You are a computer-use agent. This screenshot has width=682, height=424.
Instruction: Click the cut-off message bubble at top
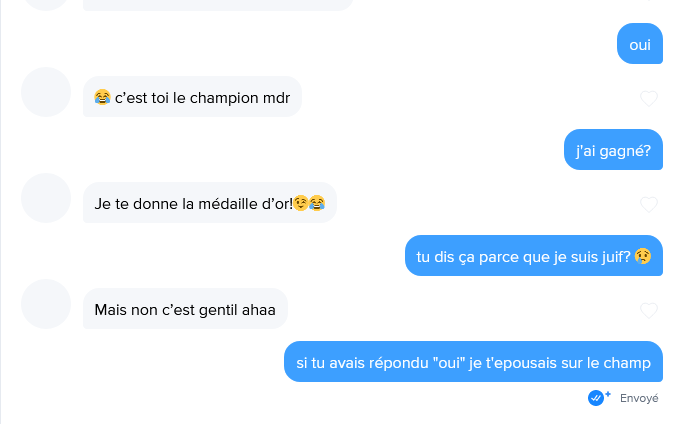[x=217, y=5]
